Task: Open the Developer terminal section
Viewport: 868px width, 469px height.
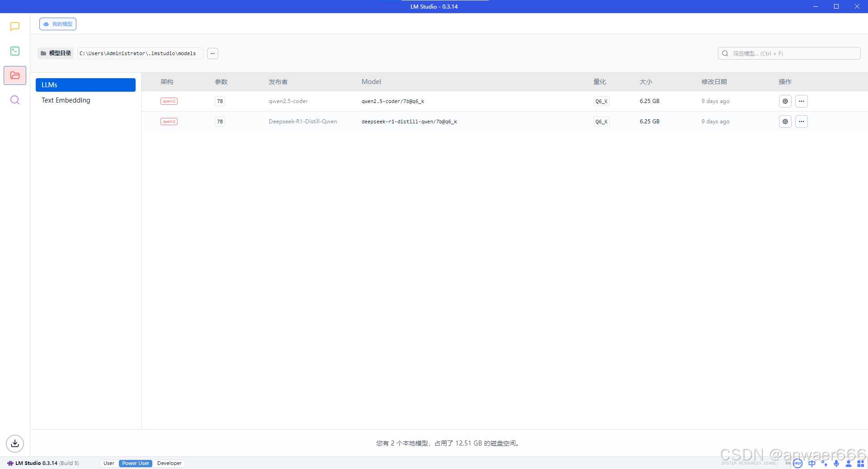Action: click(x=15, y=51)
